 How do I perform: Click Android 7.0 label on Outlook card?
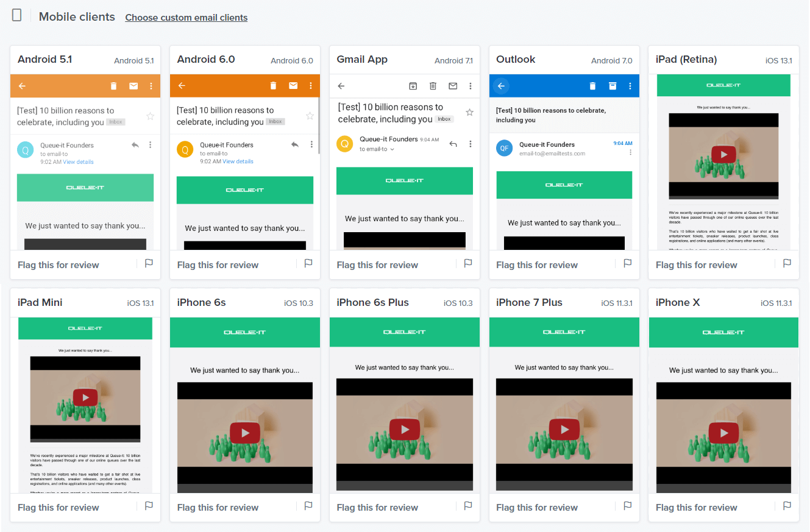[x=612, y=60]
